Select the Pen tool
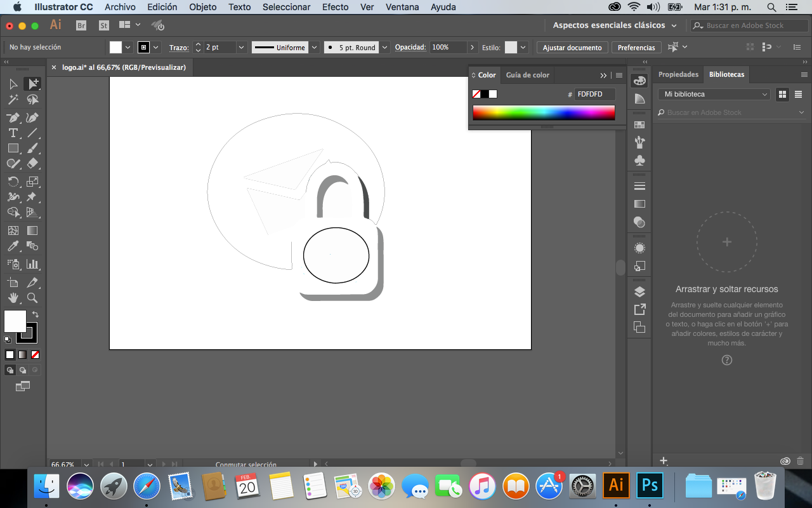 [13, 117]
